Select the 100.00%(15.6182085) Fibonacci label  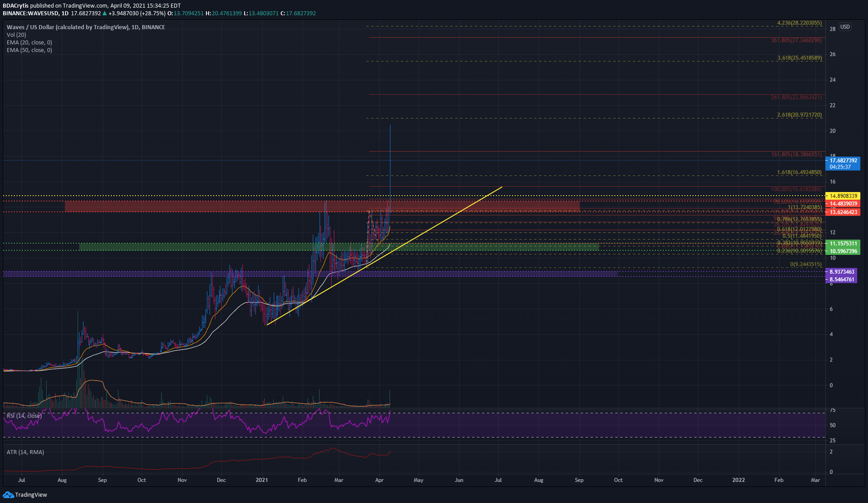(796, 189)
